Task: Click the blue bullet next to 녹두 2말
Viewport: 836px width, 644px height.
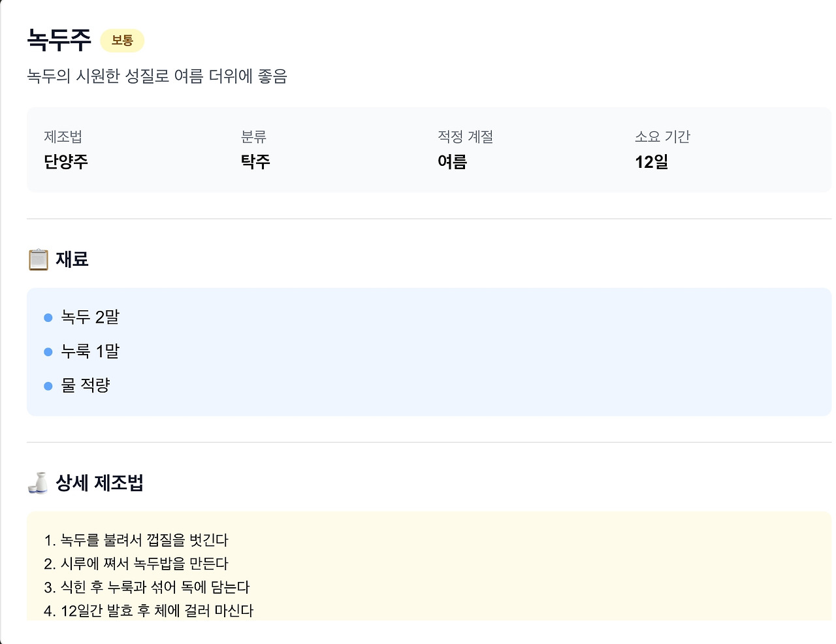Action: coord(48,317)
